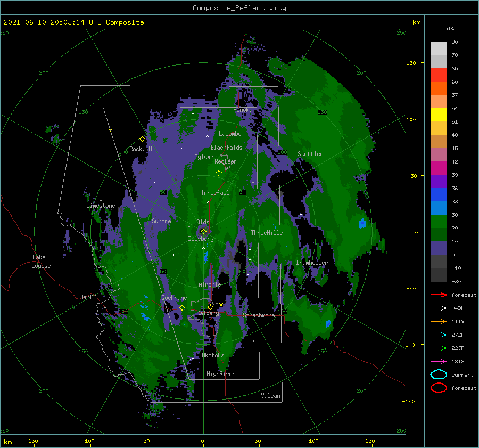Screen dimensions: 479x448
Task: Click the bright green swatch below 30
Action: (439, 222)
